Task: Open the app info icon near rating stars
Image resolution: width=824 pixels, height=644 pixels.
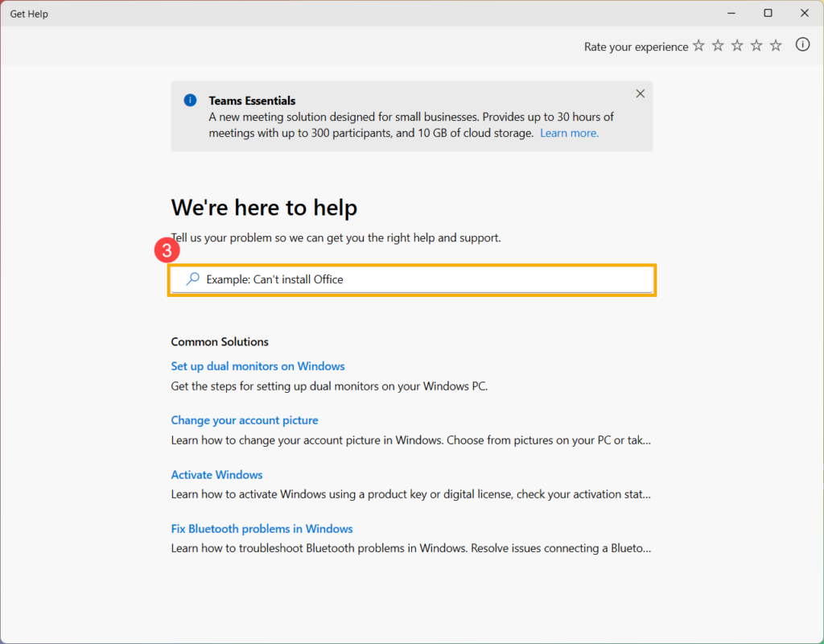Action: click(802, 45)
